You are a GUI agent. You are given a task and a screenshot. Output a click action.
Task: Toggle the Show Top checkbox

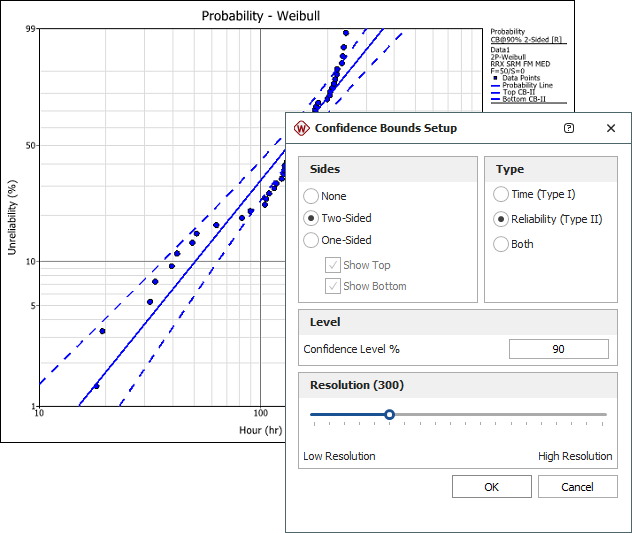tap(333, 265)
